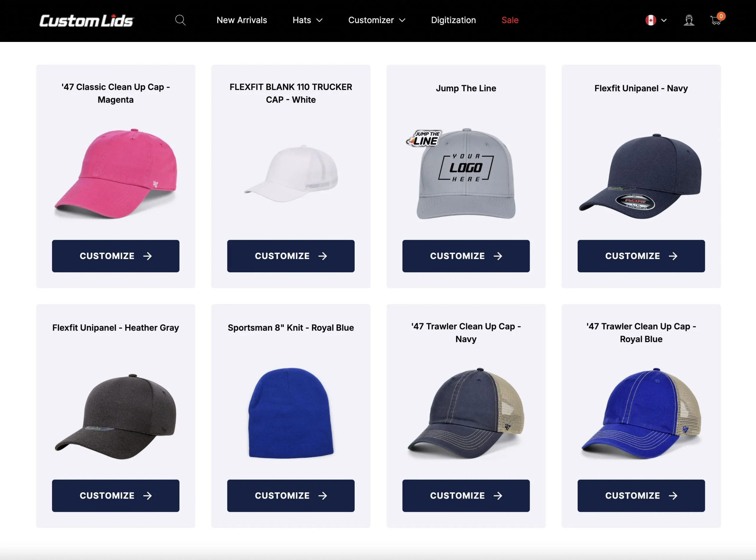
Task: Click the cart item count badge
Action: point(721,16)
